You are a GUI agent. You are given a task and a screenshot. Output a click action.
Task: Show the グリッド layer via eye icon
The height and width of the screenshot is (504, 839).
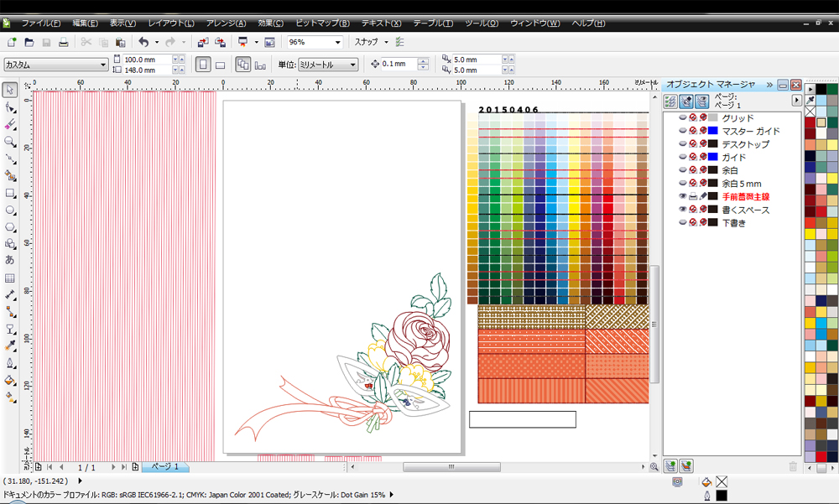[682, 118]
